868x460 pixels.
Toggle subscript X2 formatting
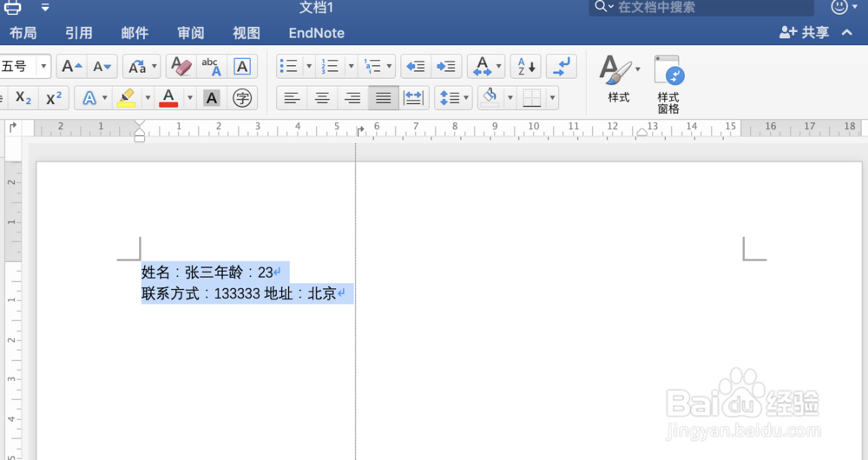23,98
